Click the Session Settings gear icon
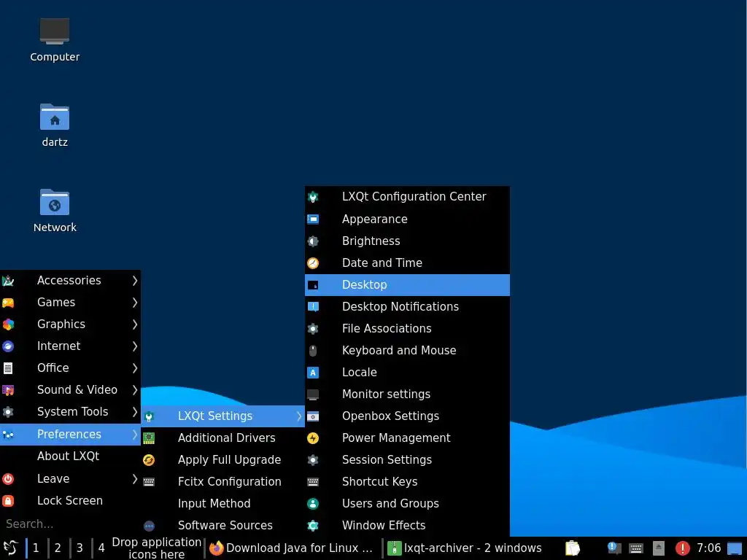The height and width of the screenshot is (560, 747). (313, 460)
